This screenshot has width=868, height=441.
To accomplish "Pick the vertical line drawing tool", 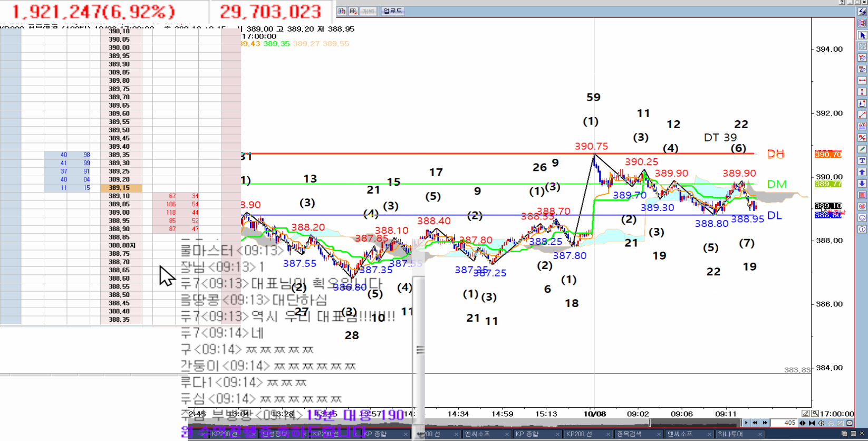I will click(x=862, y=92).
